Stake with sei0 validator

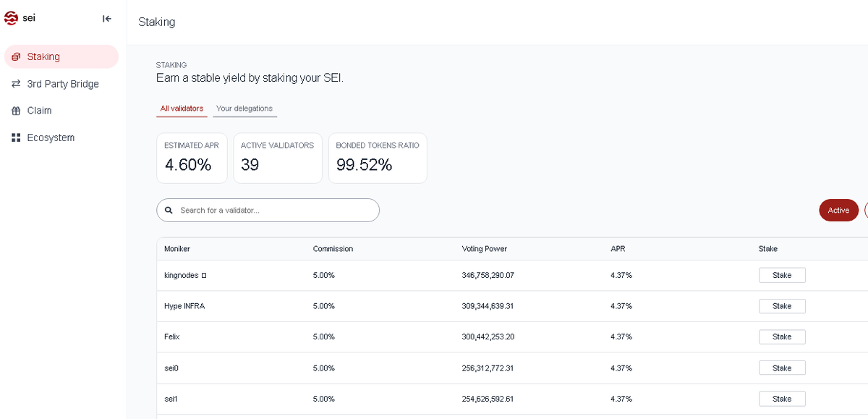(782, 368)
